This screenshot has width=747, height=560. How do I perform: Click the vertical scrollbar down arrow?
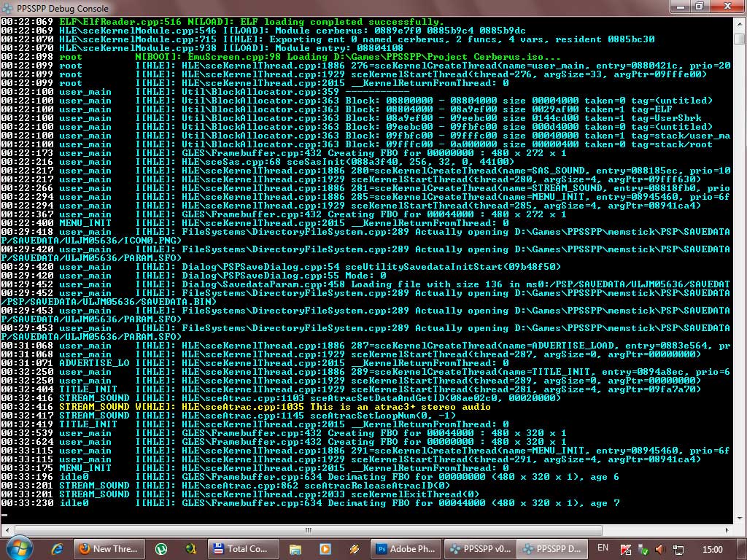[740, 518]
